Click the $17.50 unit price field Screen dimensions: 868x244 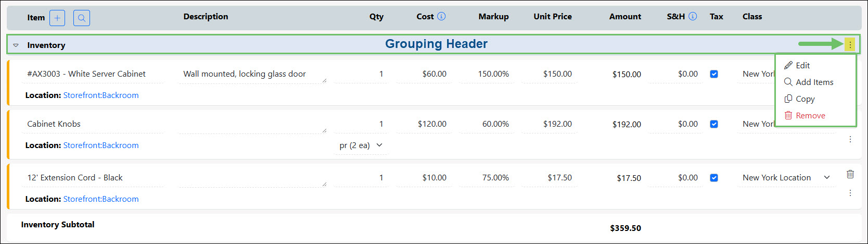click(550, 178)
